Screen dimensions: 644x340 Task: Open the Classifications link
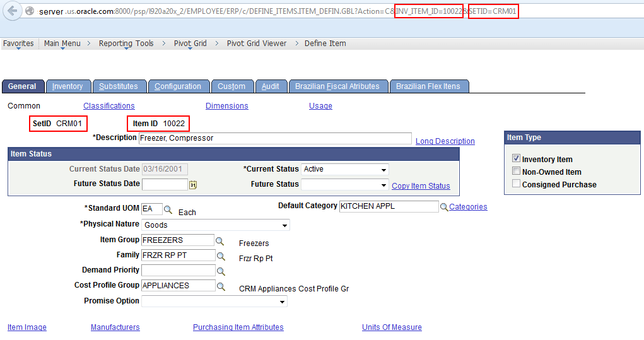[109, 106]
